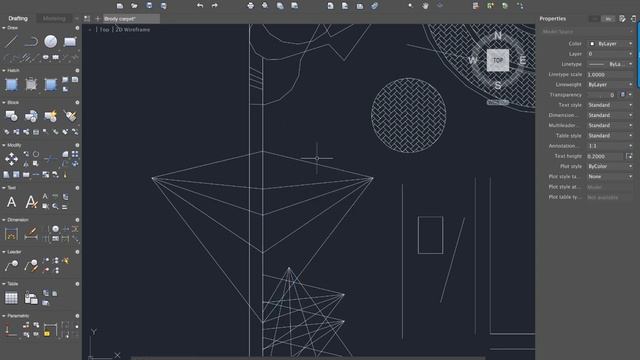Open the Text panel settings dot

[77, 188]
